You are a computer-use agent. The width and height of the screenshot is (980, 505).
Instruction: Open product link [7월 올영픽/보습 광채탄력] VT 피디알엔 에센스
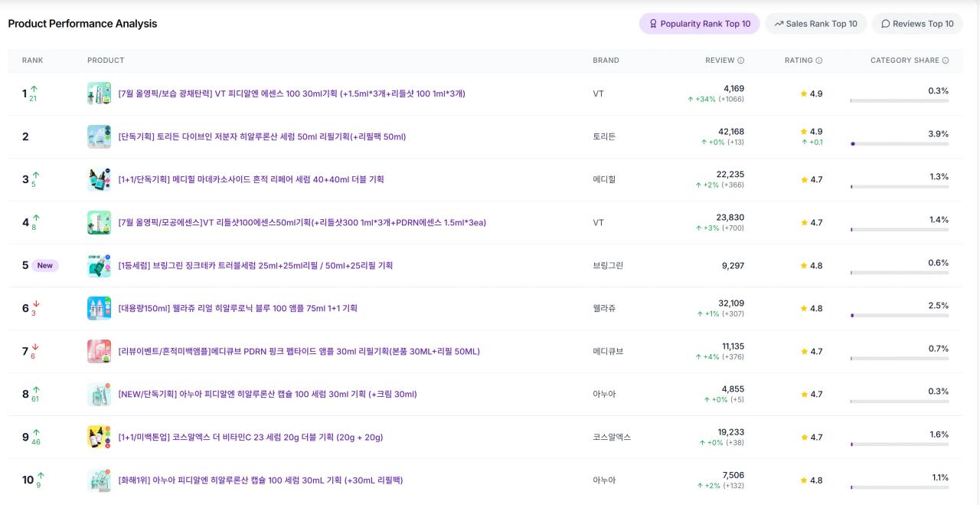click(292, 93)
